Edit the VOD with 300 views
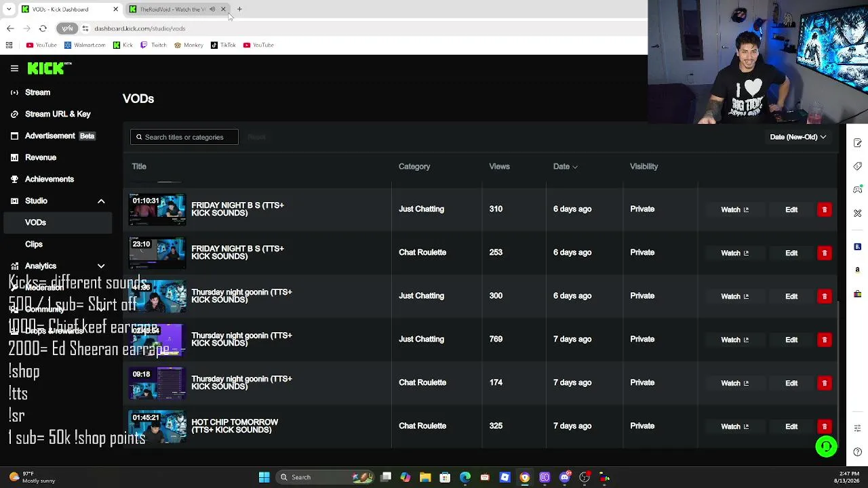 [791, 296]
